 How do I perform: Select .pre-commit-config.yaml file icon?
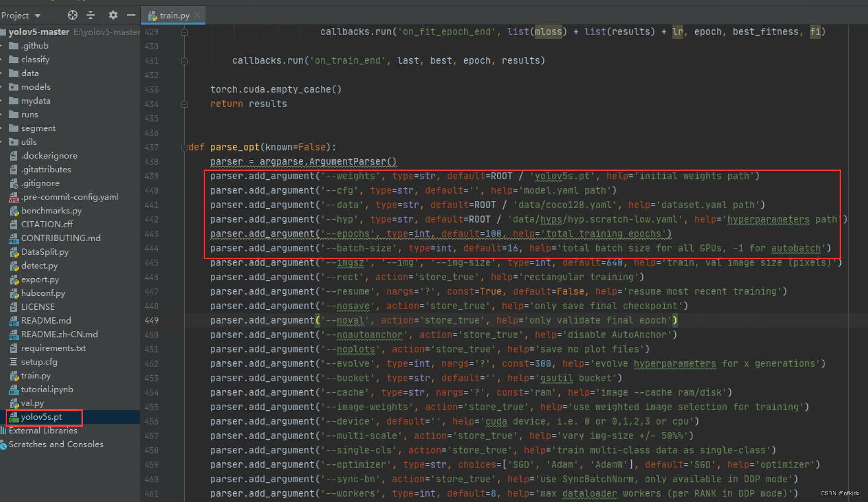(x=14, y=197)
